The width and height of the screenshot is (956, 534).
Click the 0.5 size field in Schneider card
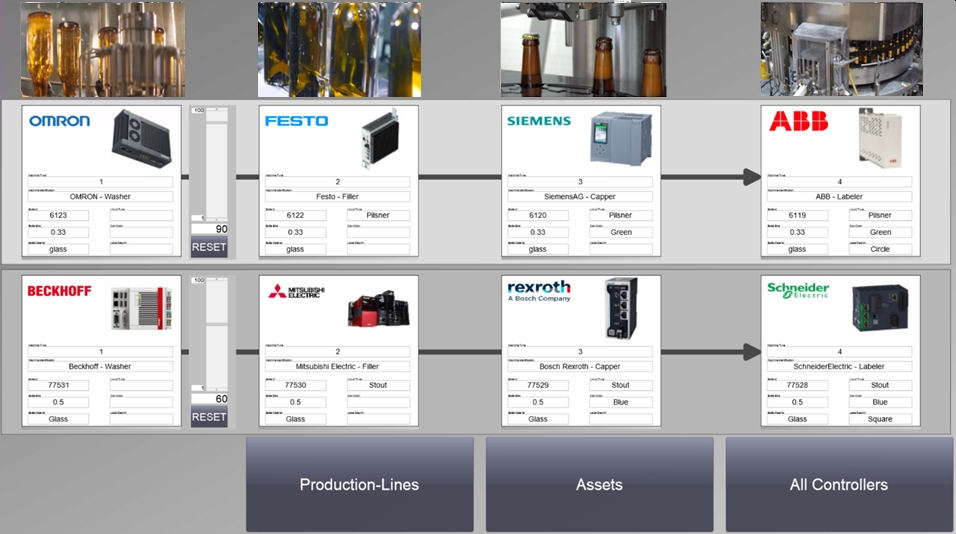click(797, 402)
